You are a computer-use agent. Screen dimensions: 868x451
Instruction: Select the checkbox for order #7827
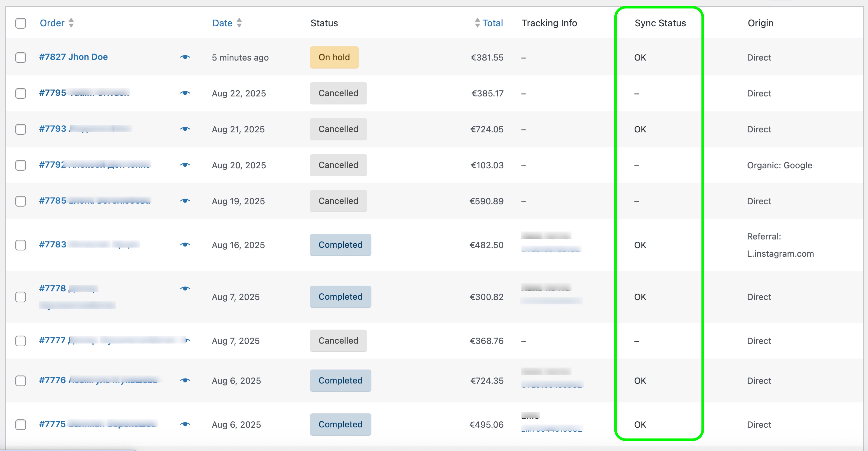[21, 57]
